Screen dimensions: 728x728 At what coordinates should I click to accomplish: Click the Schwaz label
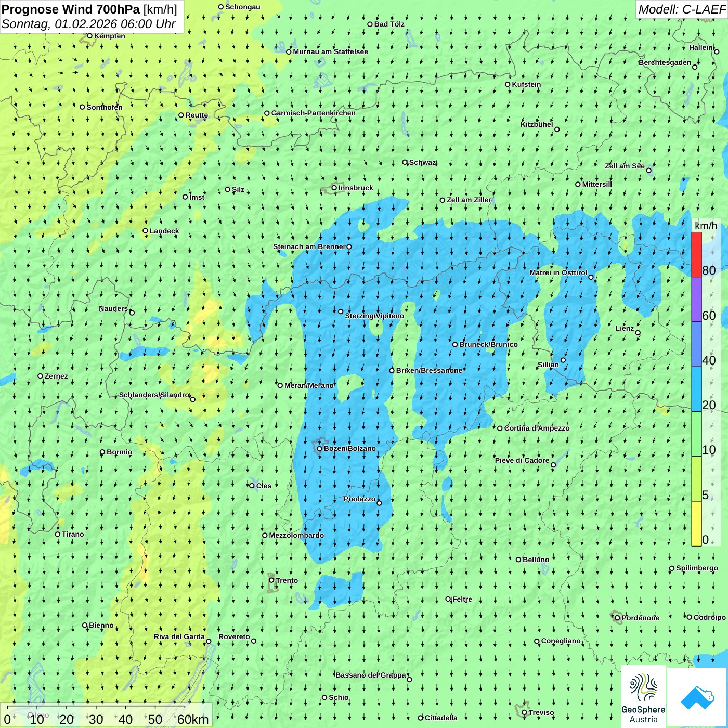423,162
